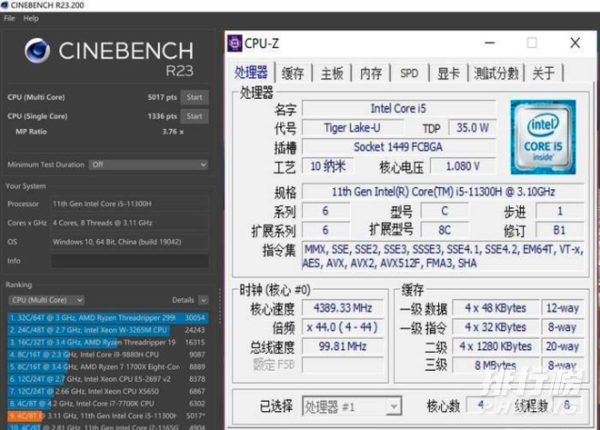
Task: Click the 指令集 instruction set text
Action: 443,256
